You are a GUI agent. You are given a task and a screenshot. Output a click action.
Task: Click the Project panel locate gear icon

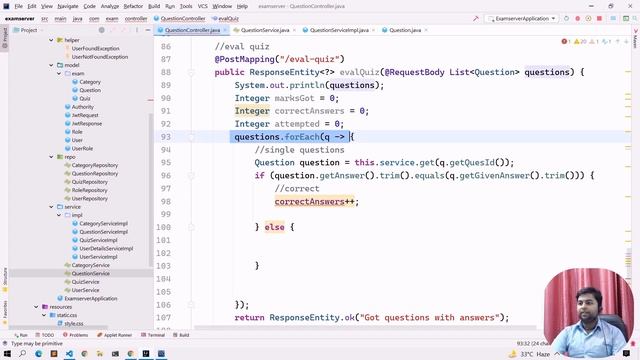[x=102, y=30]
